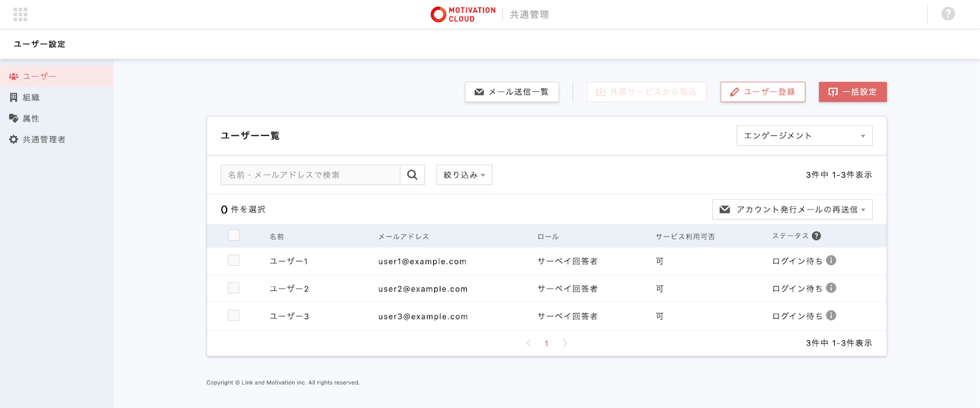Click the Motivation Cloud logo
The image size is (980, 408).
[463, 14]
